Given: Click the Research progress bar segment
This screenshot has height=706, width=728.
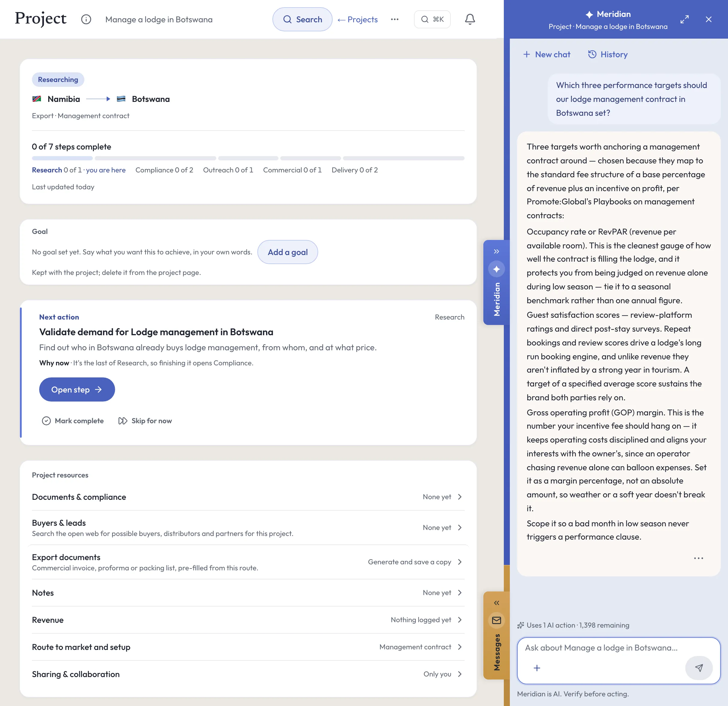Looking at the screenshot, I should pos(62,158).
